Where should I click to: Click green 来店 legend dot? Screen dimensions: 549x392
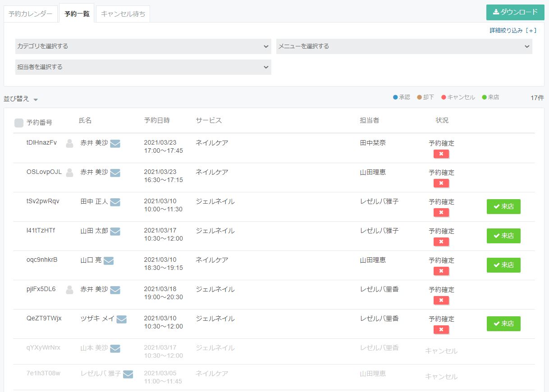(485, 97)
